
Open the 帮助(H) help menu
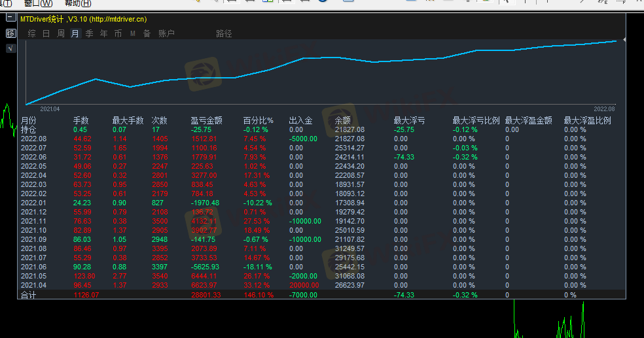[77, 3]
